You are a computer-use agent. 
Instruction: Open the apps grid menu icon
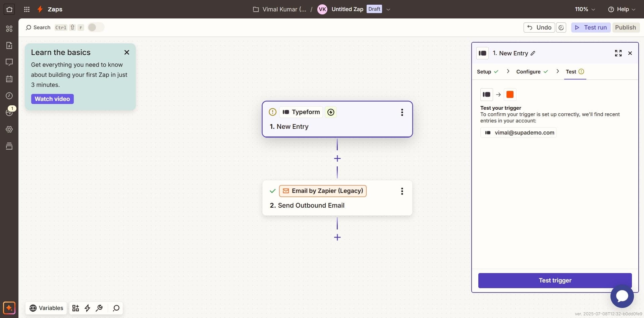coord(27,9)
